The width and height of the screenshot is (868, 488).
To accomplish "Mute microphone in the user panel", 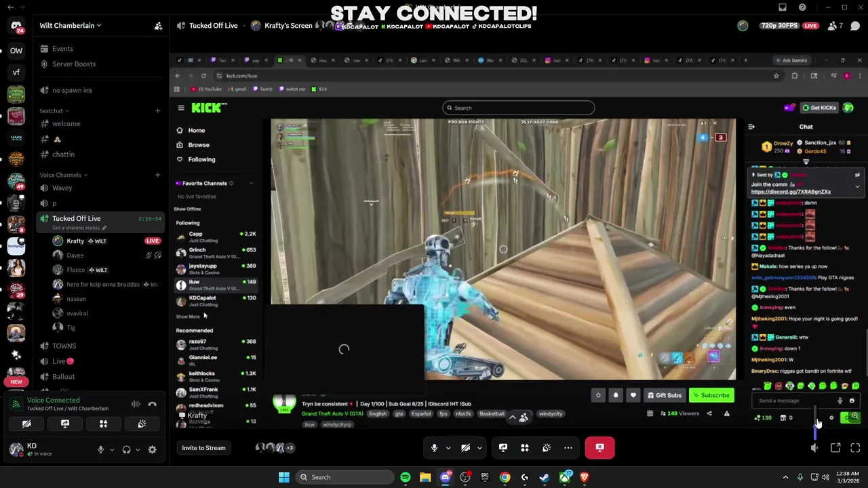I will point(100,449).
